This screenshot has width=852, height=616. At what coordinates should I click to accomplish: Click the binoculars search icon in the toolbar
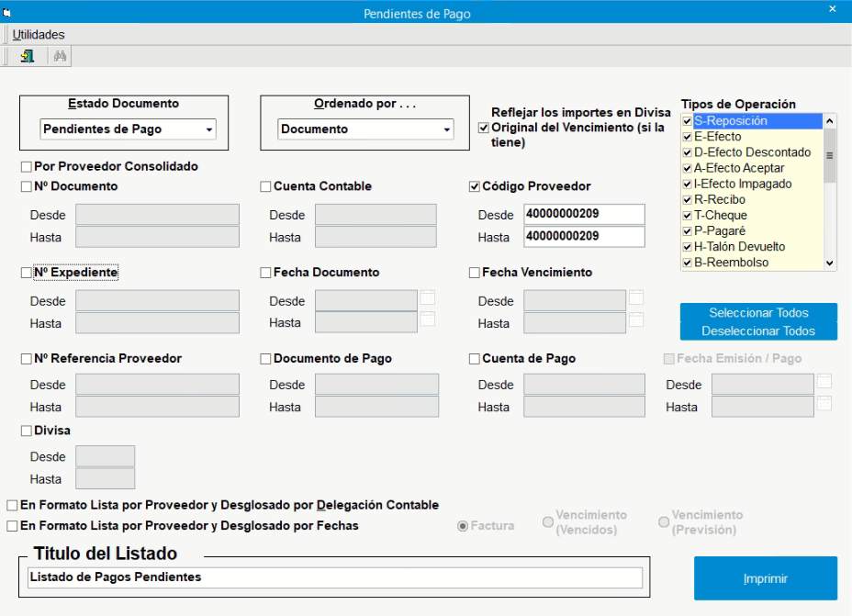tap(60, 56)
